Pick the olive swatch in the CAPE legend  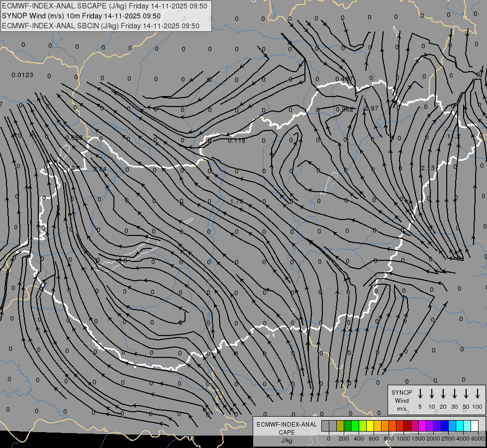click(x=340, y=426)
